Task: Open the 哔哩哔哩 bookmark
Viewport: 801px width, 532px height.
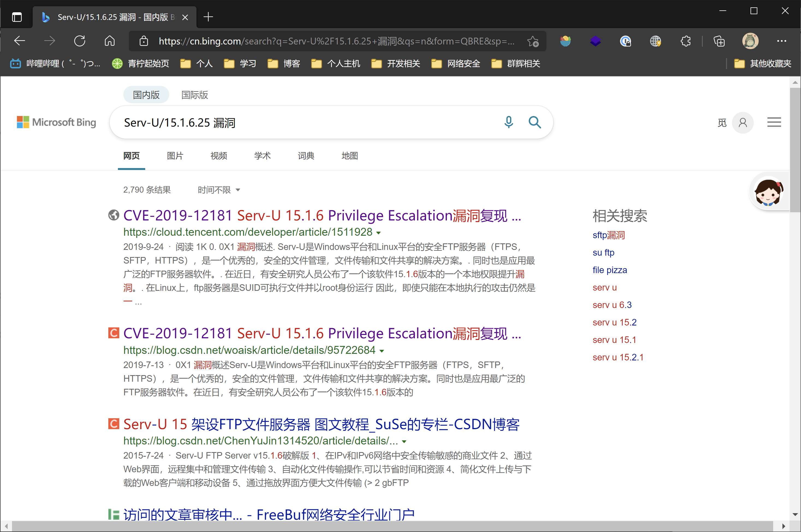Action: (55, 64)
